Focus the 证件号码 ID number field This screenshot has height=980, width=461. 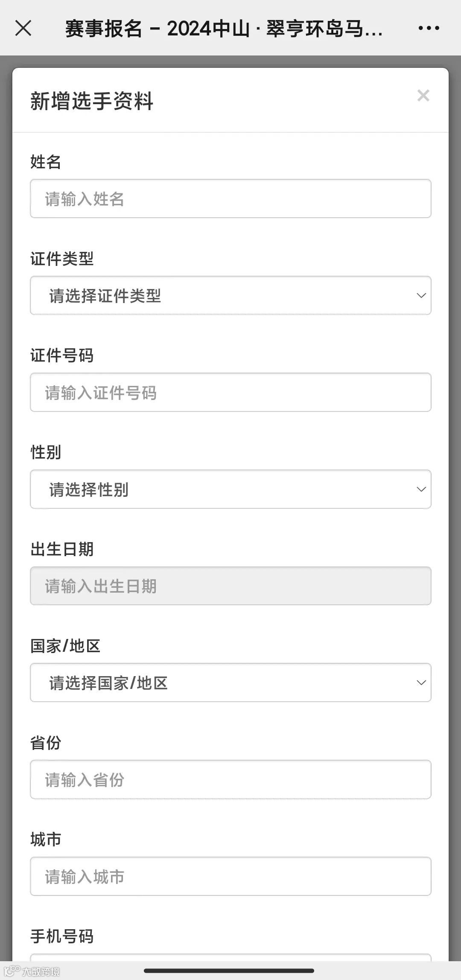[x=230, y=393]
